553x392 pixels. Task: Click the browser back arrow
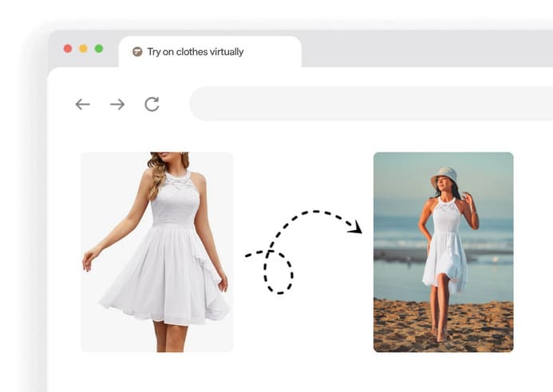coord(82,105)
